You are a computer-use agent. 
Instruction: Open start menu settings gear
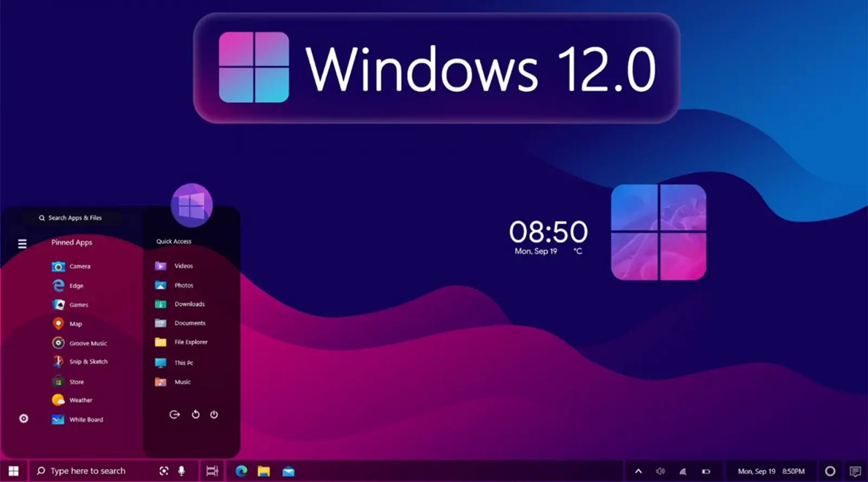24,418
